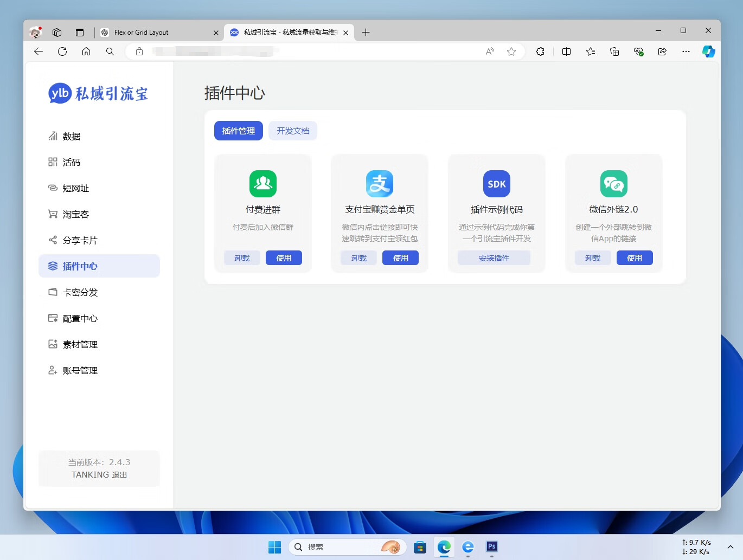Open 素材管理 in the sidebar
The height and width of the screenshot is (560, 743).
coord(80,344)
